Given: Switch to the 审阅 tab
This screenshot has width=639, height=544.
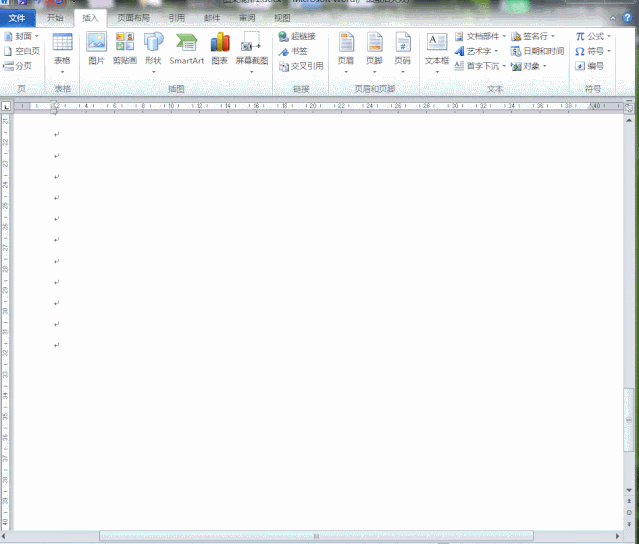Looking at the screenshot, I should 247,18.
